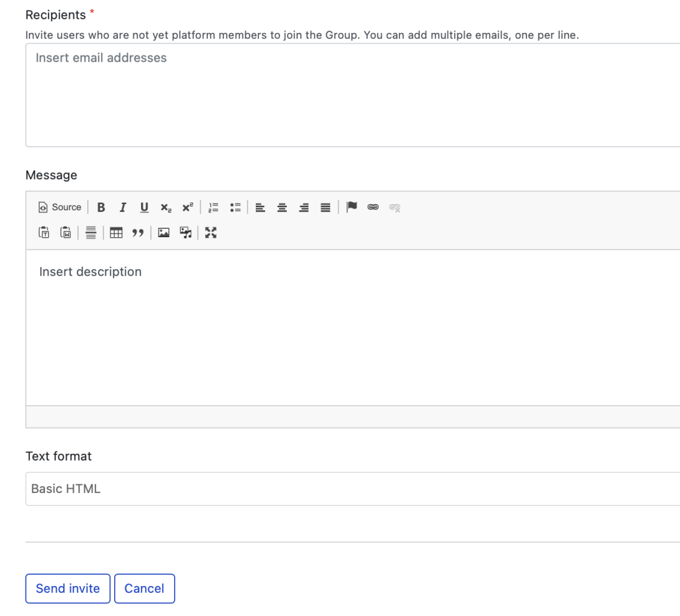The height and width of the screenshot is (616, 680).
Task: Insert a table into message
Action: (x=116, y=233)
